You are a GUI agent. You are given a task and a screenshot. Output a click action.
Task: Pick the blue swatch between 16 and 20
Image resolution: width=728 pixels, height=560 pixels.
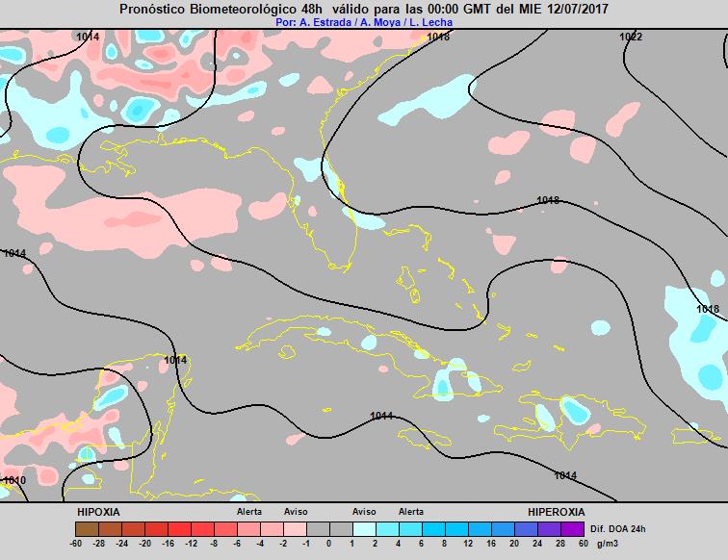click(503, 529)
